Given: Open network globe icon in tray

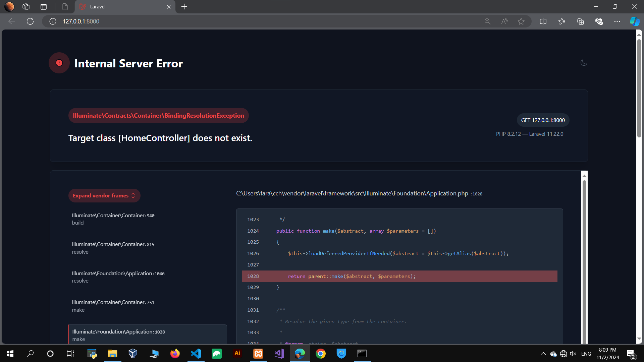Looking at the screenshot, I should pyautogui.click(x=563, y=354).
